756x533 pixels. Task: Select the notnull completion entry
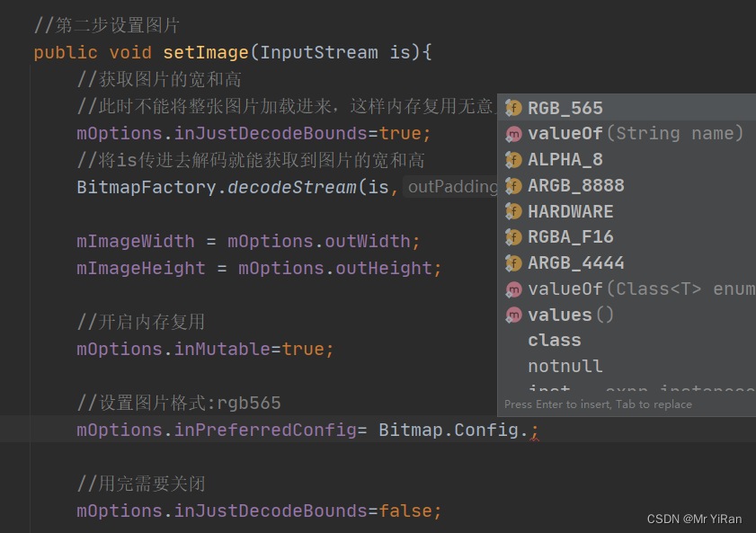562,366
